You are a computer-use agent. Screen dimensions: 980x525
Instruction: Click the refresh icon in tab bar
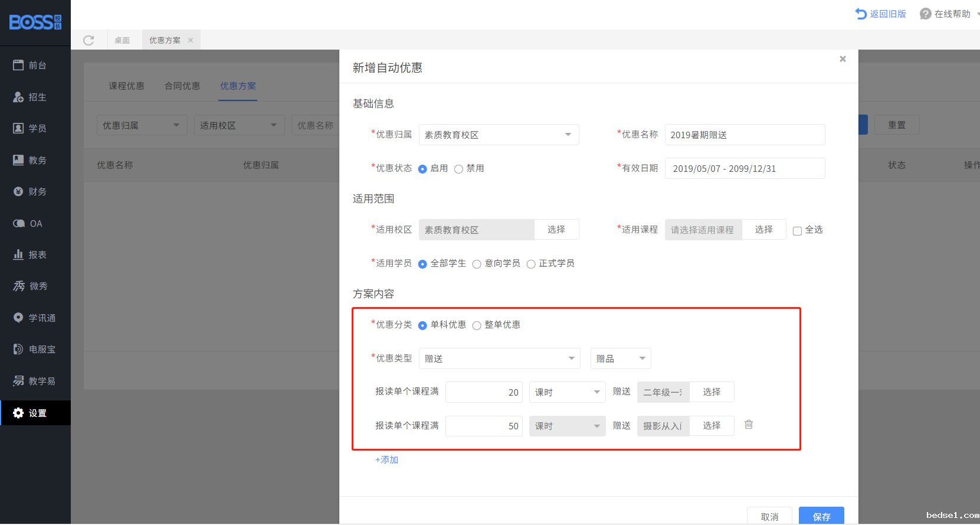point(89,40)
